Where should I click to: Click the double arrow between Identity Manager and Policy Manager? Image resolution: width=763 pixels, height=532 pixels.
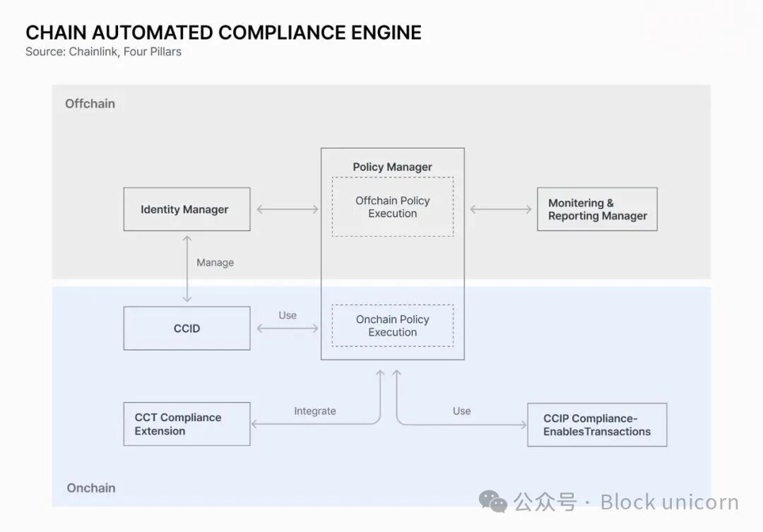tap(287, 209)
